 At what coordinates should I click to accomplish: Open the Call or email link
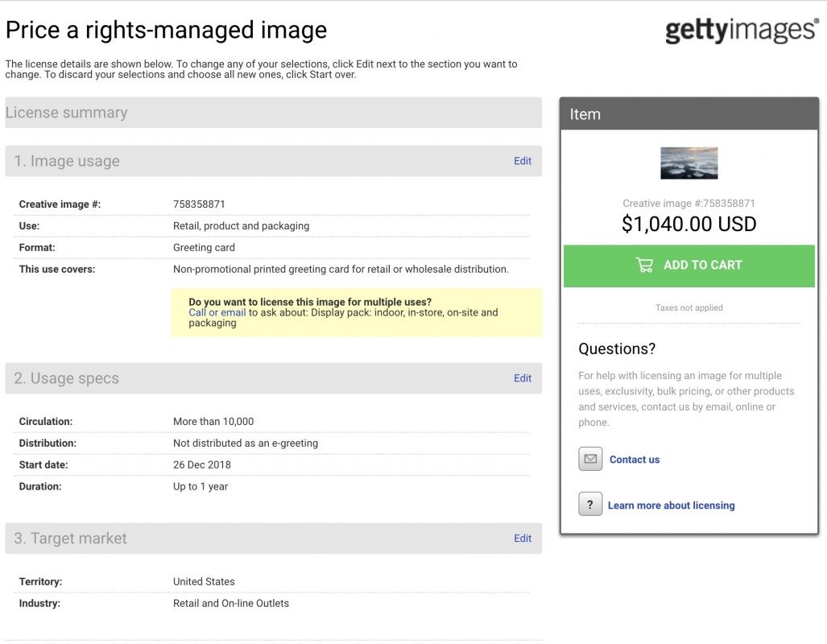pyautogui.click(x=217, y=312)
